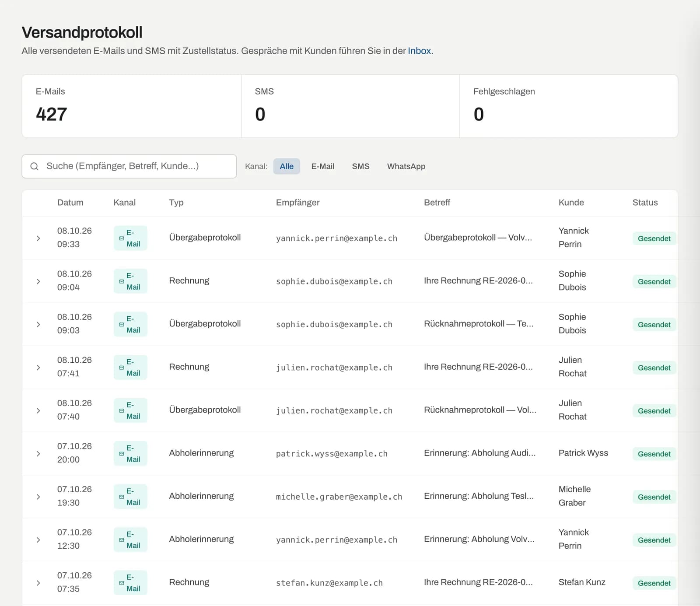Click E-Mail badge in Patrick Wyss row

pyautogui.click(x=130, y=453)
